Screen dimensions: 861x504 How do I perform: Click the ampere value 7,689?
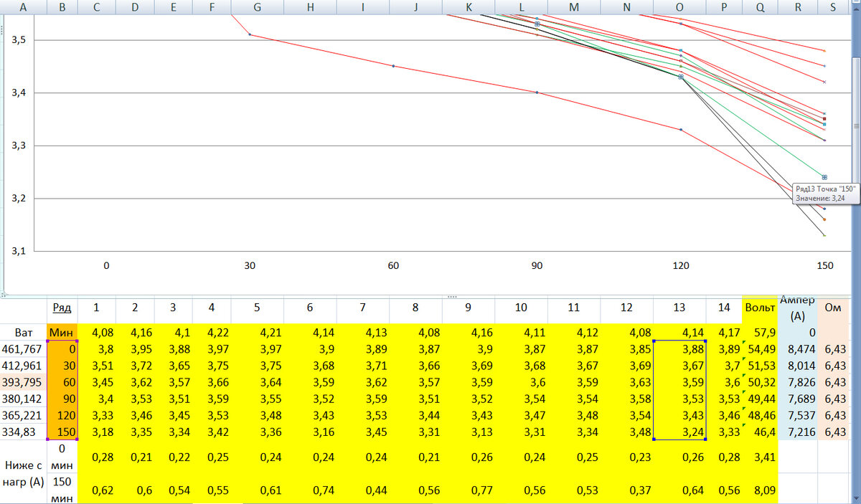point(797,399)
